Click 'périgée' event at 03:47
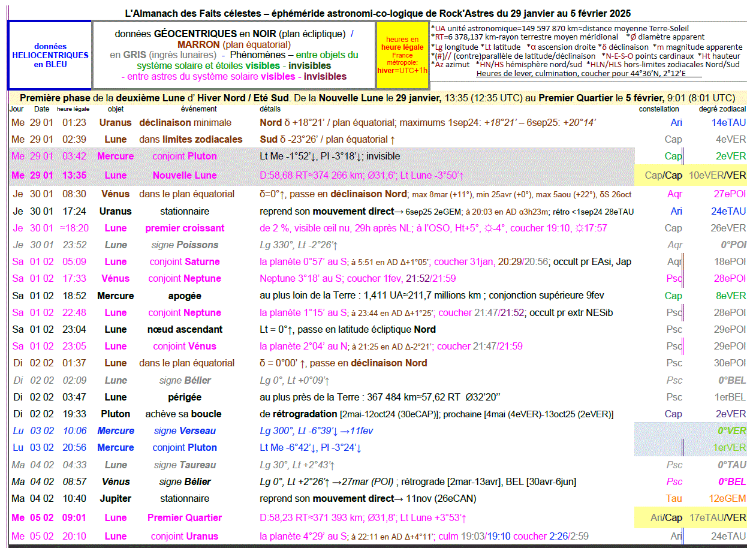Viewport: 756px width, 548px height. pos(185,397)
